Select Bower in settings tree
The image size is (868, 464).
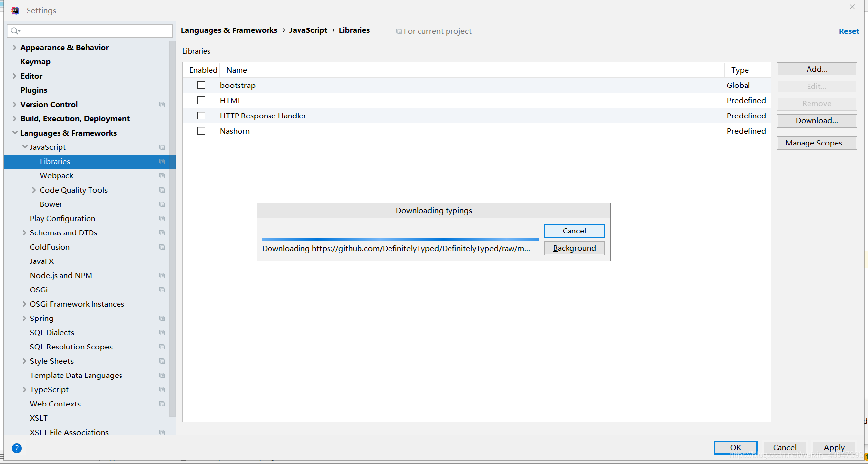pyautogui.click(x=51, y=204)
